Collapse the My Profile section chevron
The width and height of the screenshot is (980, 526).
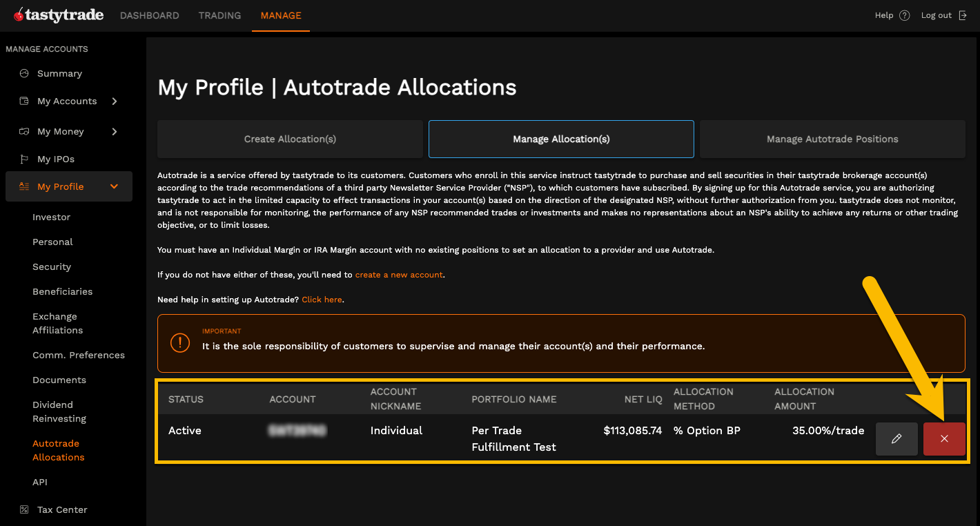115,186
